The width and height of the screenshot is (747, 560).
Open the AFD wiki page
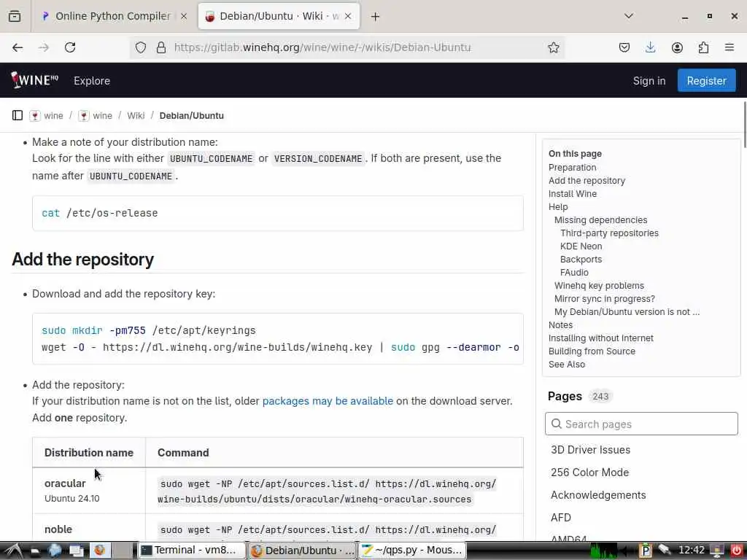click(x=561, y=518)
